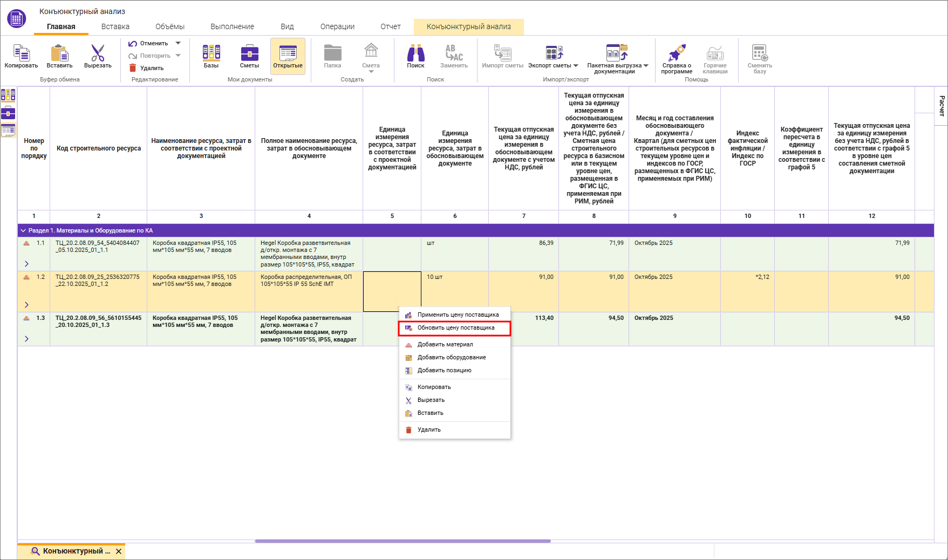948x560 pixels.
Task: Choose Добавить оборудование from context menu
Action: 451,357
